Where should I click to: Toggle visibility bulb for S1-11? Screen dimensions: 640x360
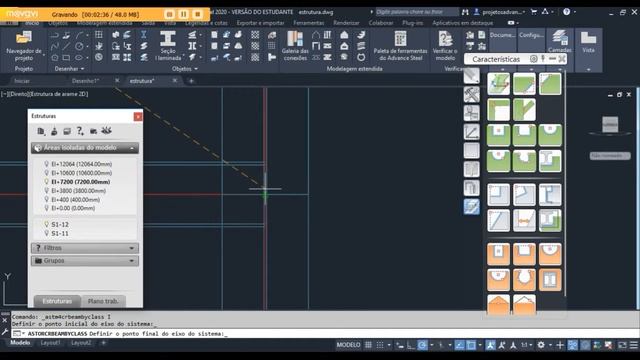click(x=47, y=233)
